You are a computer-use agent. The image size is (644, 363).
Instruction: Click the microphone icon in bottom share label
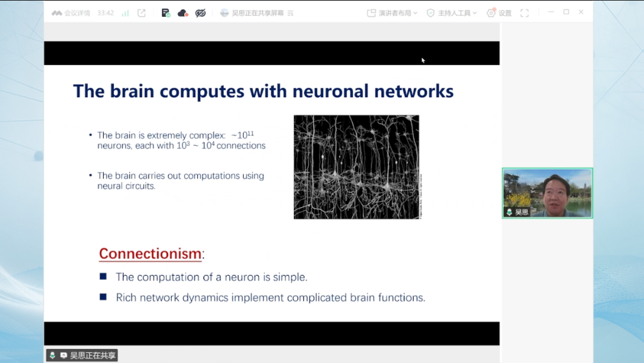click(52, 355)
